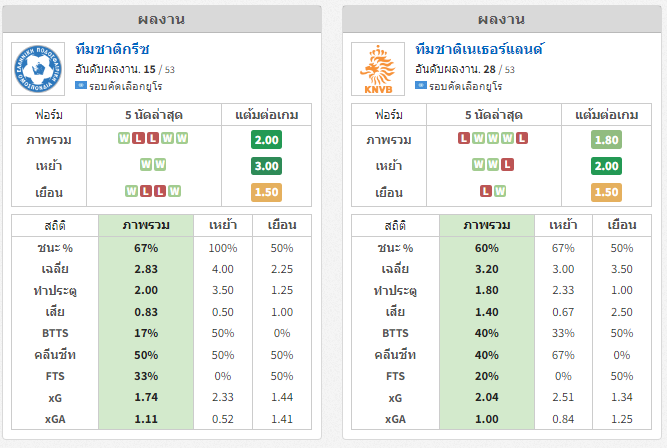This screenshot has height=448, width=667.
Task: Select Netherlands' เหย้า statistics column tab
Action: coord(563,225)
